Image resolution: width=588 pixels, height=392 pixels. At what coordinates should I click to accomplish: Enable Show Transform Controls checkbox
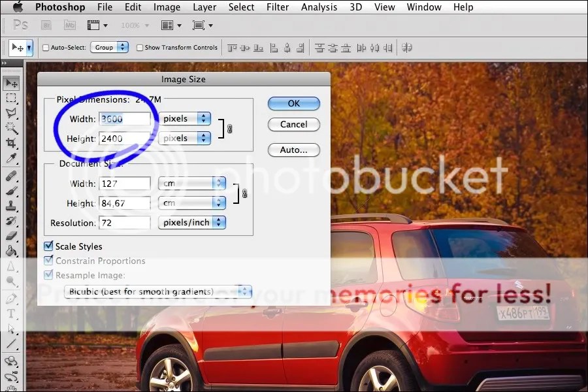(x=140, y=48)
